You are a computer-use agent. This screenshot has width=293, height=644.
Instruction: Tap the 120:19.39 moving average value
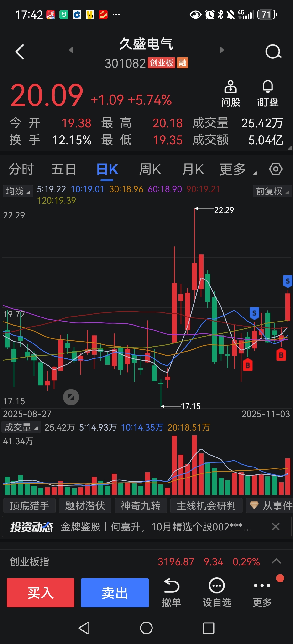[57, 200]
